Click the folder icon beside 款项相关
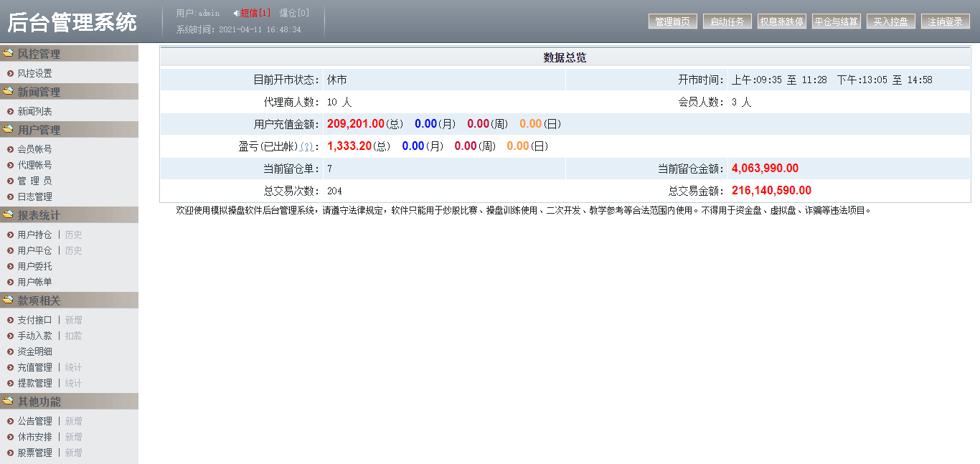 coord(8,300)
